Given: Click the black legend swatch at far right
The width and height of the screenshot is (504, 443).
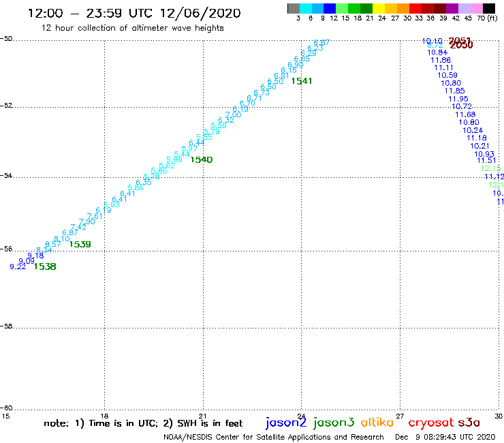Looking at the screenshot, I should coord(488,8).
